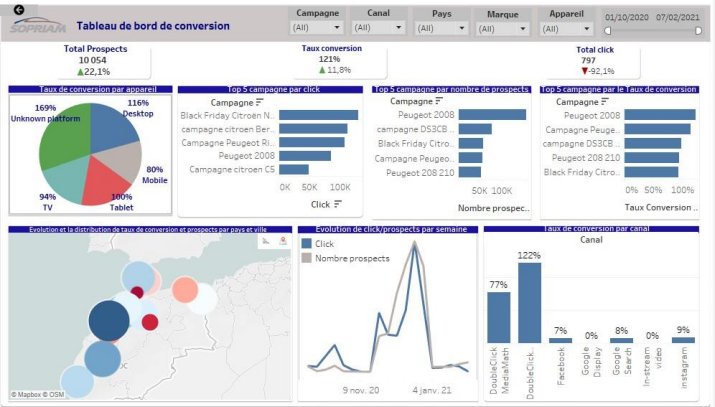Click the 9 nov. 20 axis label
This screenshot has height=407, width=715.
361,390
